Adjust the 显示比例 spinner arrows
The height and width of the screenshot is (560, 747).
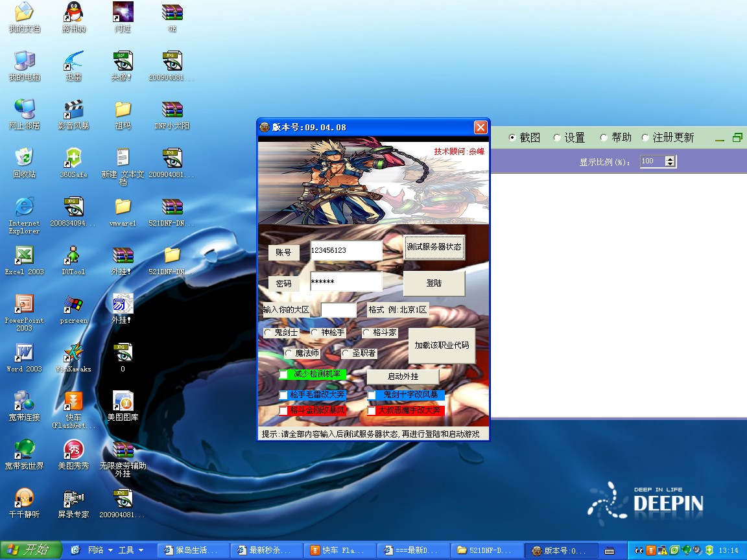(x=670, y=161)
